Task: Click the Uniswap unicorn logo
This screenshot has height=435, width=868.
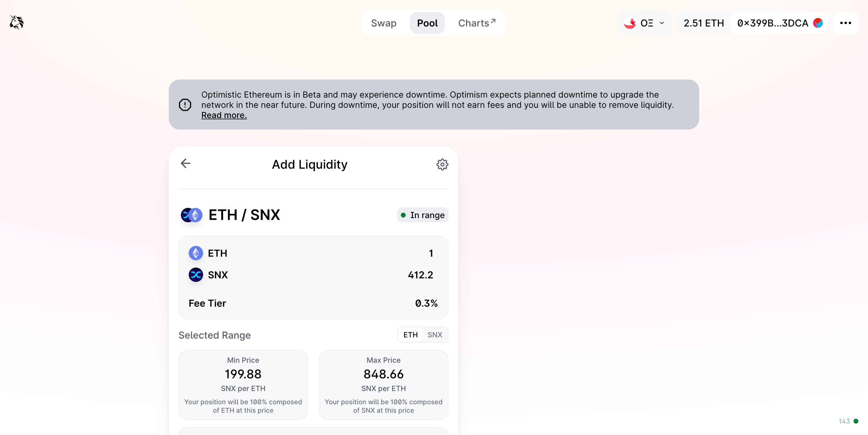Action: point(16,22)
